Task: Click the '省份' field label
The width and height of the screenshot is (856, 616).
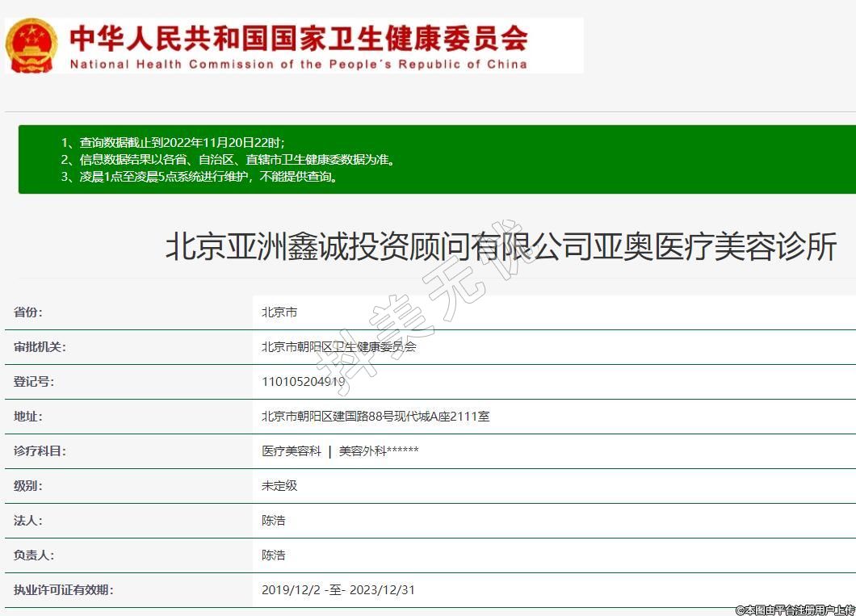Action: tap(28, 312)
